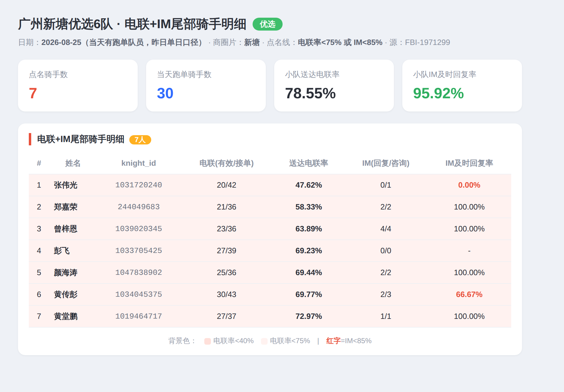Select the 小队IM及时回复率 value 95.92%
Screen dimensions: 564x392
(438, 93)
